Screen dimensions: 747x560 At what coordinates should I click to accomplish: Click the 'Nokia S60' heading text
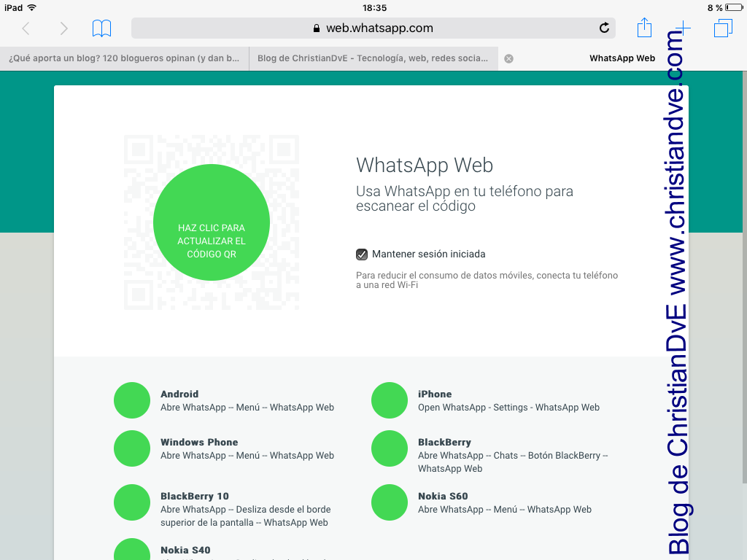[x=443, y=496]
